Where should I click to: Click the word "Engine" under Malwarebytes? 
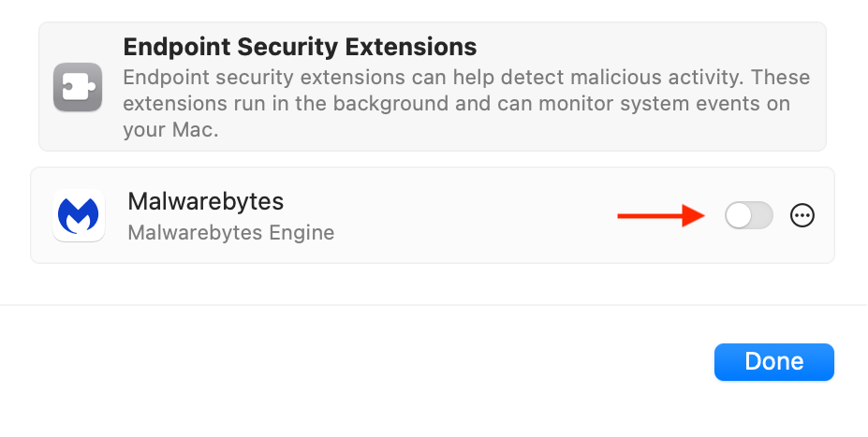(302, 233)
